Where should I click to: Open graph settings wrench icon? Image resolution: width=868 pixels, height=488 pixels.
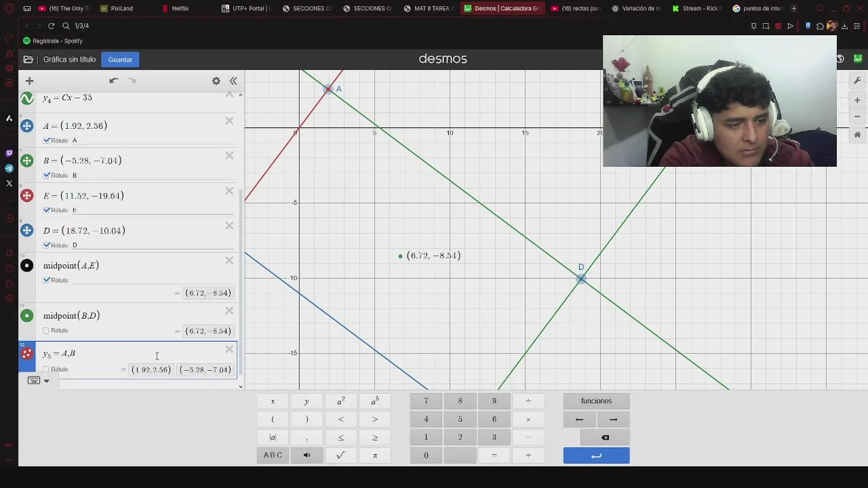(857, 81)
